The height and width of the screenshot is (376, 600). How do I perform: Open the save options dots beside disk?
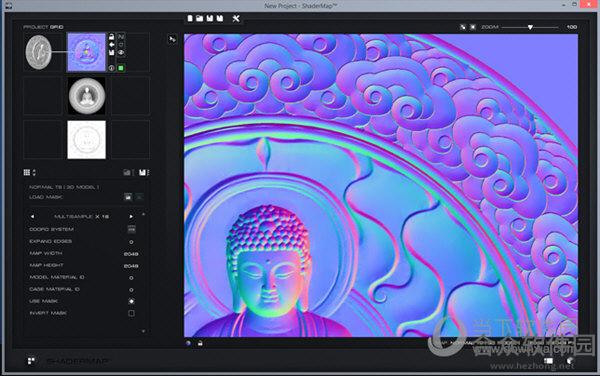[148, 173]
